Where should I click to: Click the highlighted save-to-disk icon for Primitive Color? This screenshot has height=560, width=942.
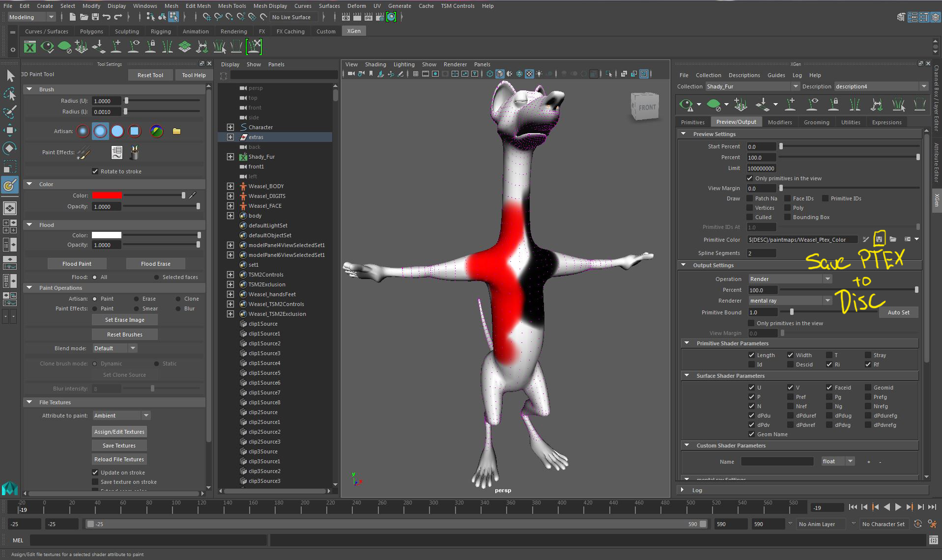(880, 239)
